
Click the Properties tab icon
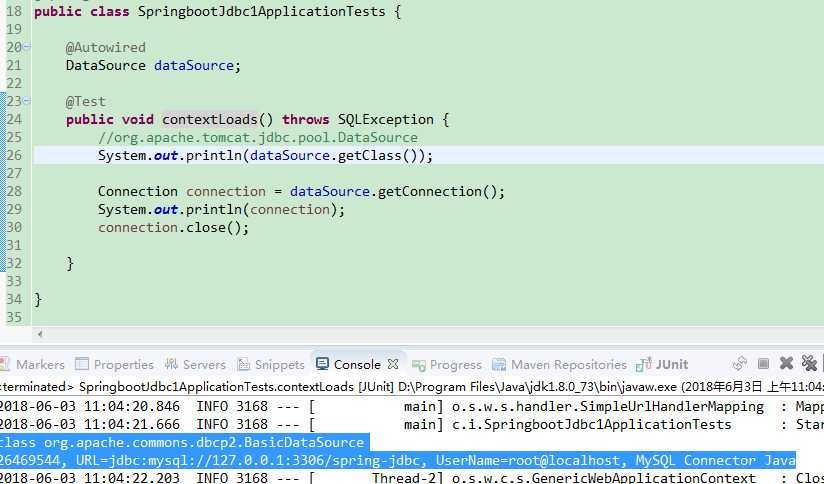click(x=81, y=364)
